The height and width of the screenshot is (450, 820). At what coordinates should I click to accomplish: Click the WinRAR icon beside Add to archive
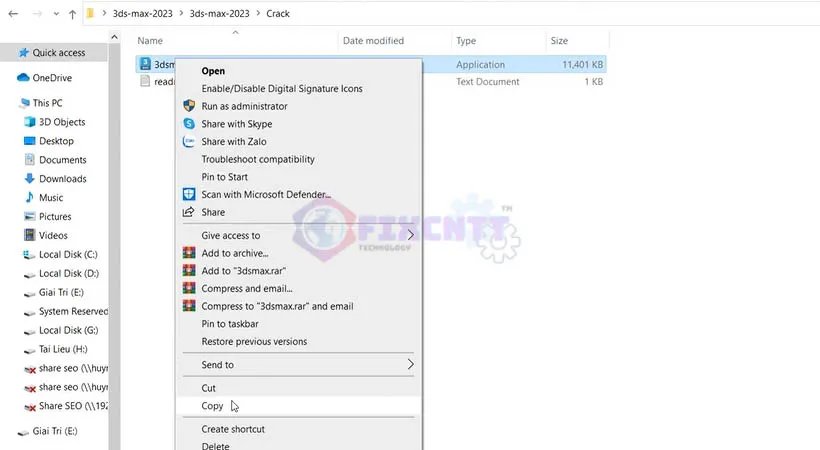188,253
